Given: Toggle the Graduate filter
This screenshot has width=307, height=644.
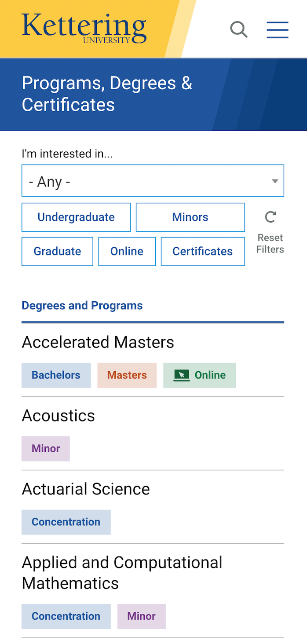Looking at the screenshot, I should [x=57, y=251].
